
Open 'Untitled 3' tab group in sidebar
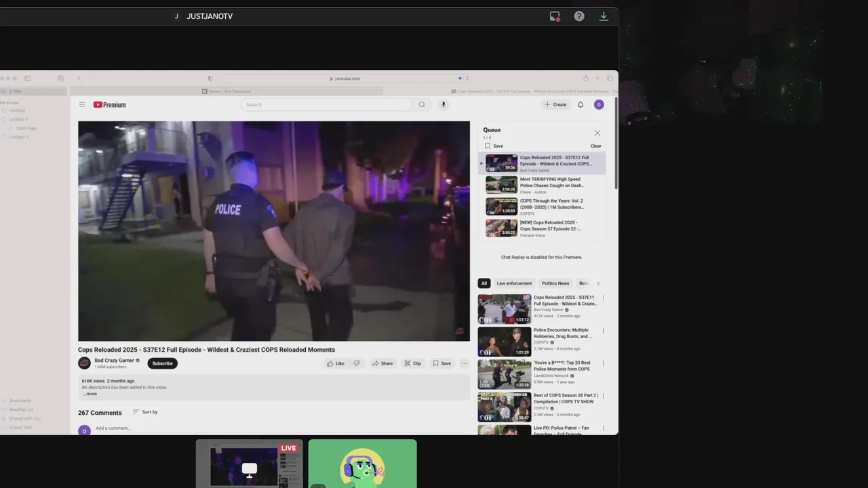18,137
